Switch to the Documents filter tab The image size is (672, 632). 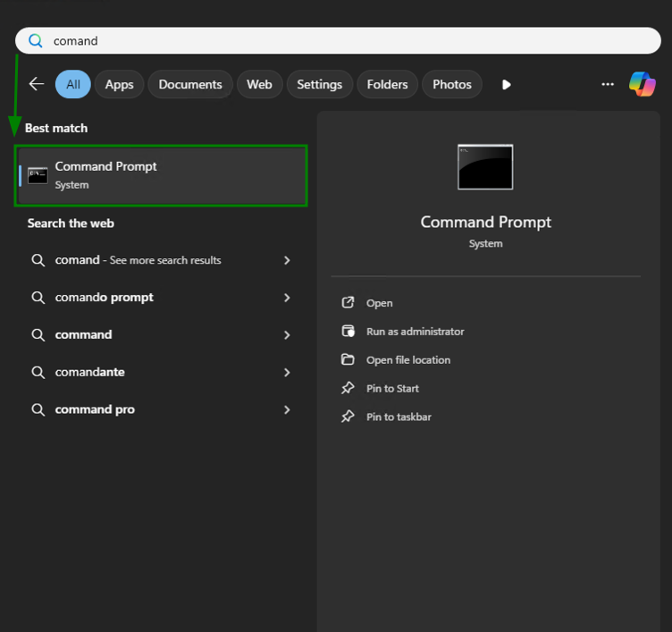189,84
